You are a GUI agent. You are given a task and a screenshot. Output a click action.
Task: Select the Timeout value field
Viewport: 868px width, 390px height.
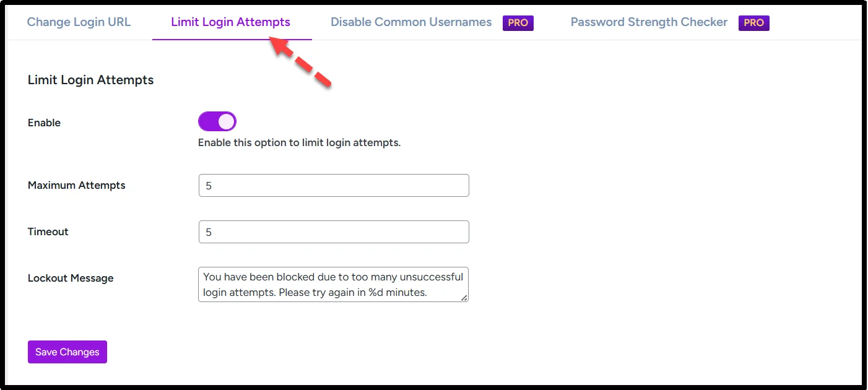click(x=333, y=232)
